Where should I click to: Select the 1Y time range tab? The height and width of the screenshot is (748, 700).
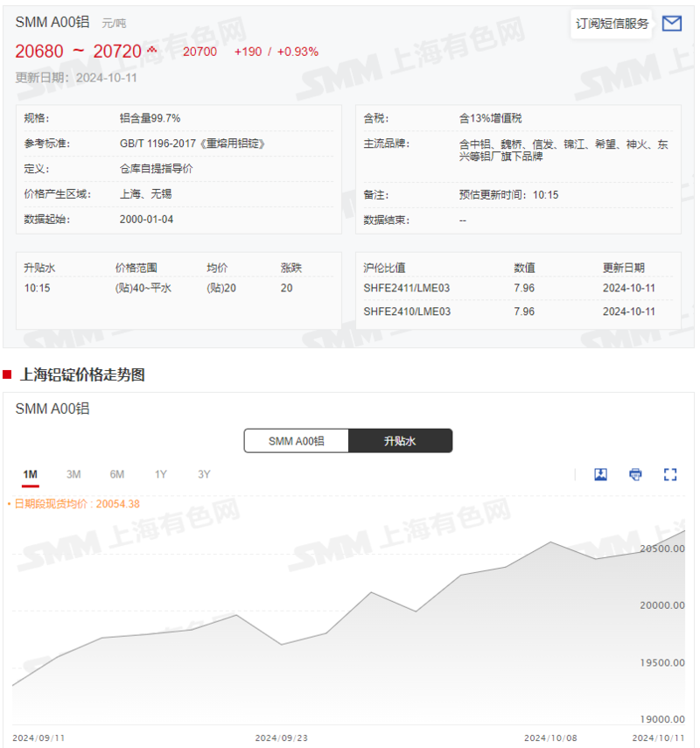click(161, 475)
